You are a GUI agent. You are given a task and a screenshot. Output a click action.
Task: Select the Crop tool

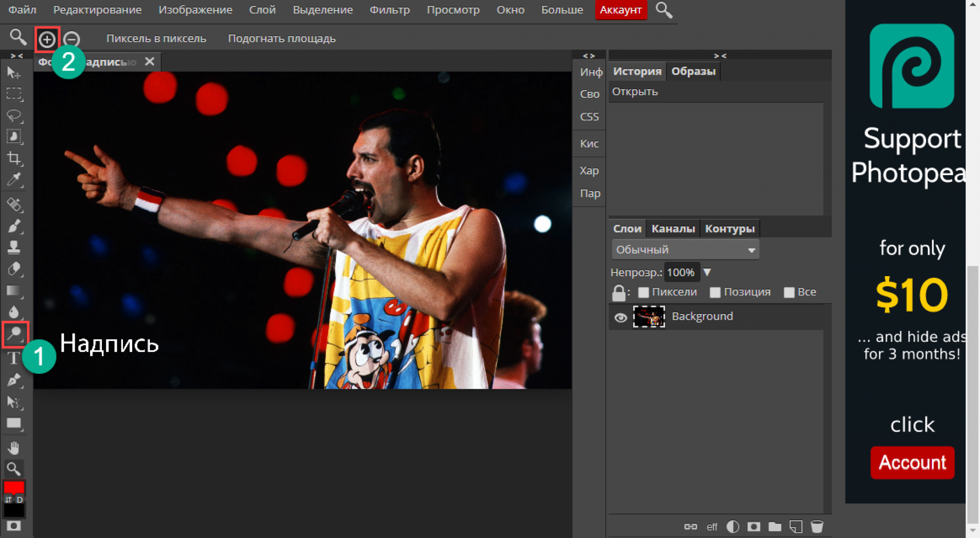[x=14, y=158]
